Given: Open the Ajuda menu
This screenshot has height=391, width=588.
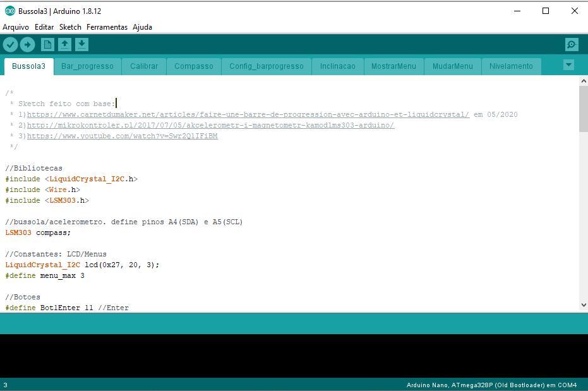Looking at the screenshot, I should 142,27.
